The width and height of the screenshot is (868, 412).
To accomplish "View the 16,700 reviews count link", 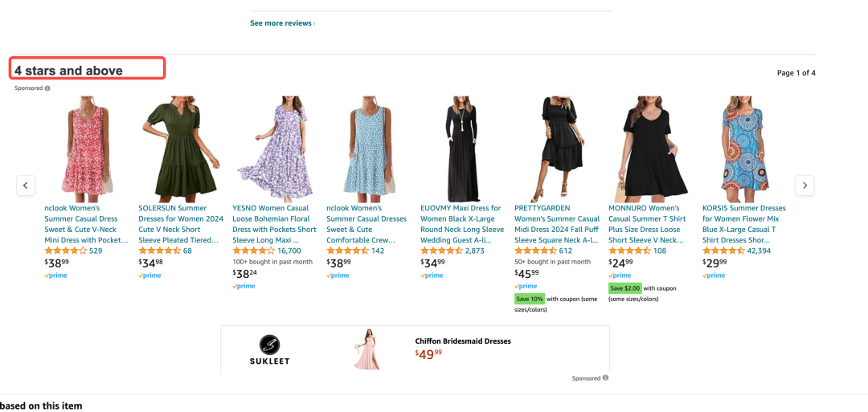I will [x=289, y=251].
